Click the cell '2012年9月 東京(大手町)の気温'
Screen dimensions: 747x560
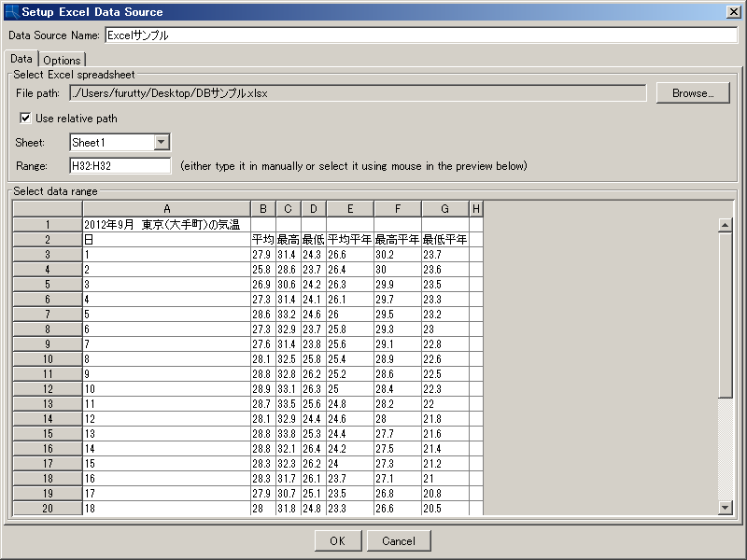(x=167, y=224)
